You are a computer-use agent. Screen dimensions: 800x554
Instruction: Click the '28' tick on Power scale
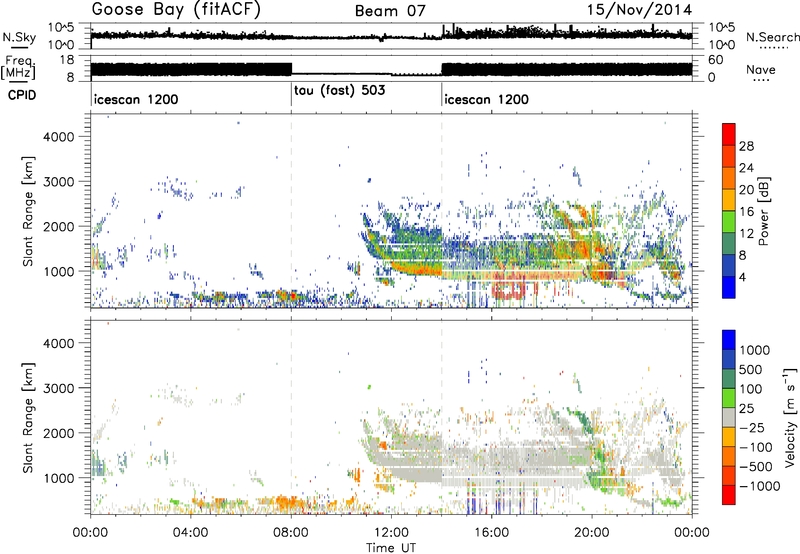coord(746,146)
